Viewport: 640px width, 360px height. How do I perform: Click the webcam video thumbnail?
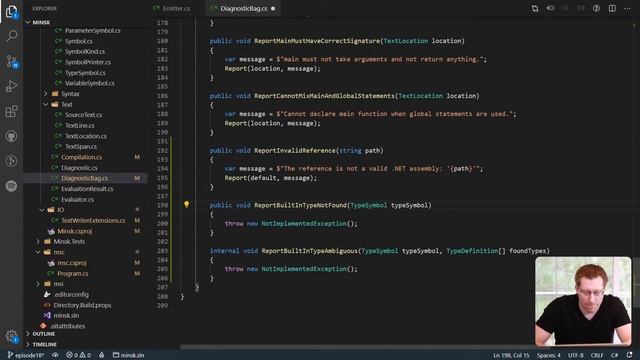pyautogui.click(x=583, y=301)
